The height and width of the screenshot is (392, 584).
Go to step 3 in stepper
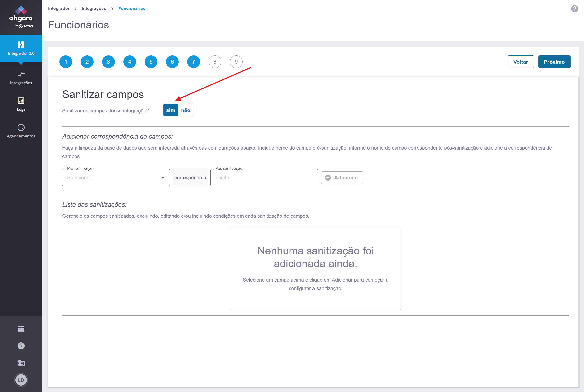(x=108, y=62)
